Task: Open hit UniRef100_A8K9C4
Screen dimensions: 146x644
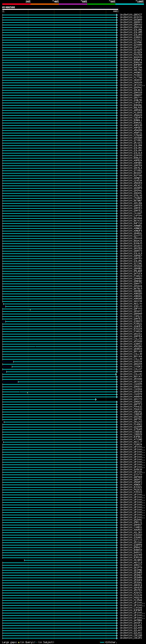Action: 131,585
